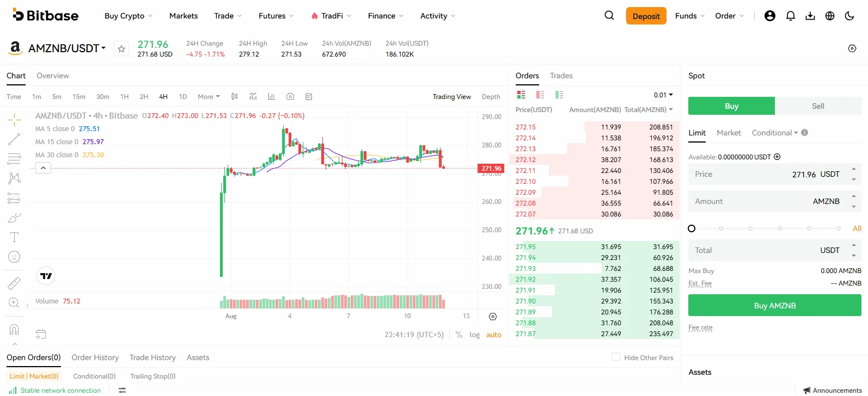Viewport: 868px width, 396px height.
Task: Open the Overview tab
Action: 53,76
